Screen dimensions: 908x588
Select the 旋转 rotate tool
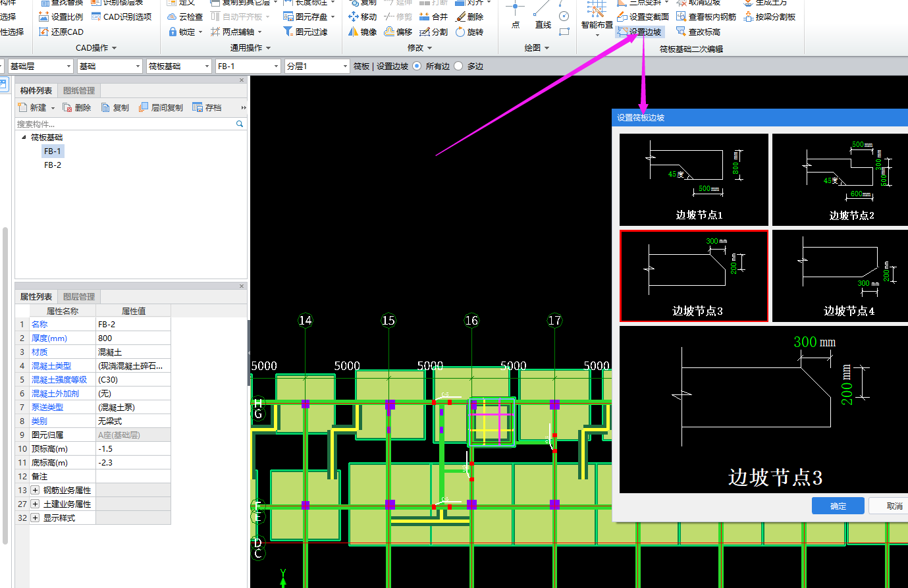(x=469, y=32)
